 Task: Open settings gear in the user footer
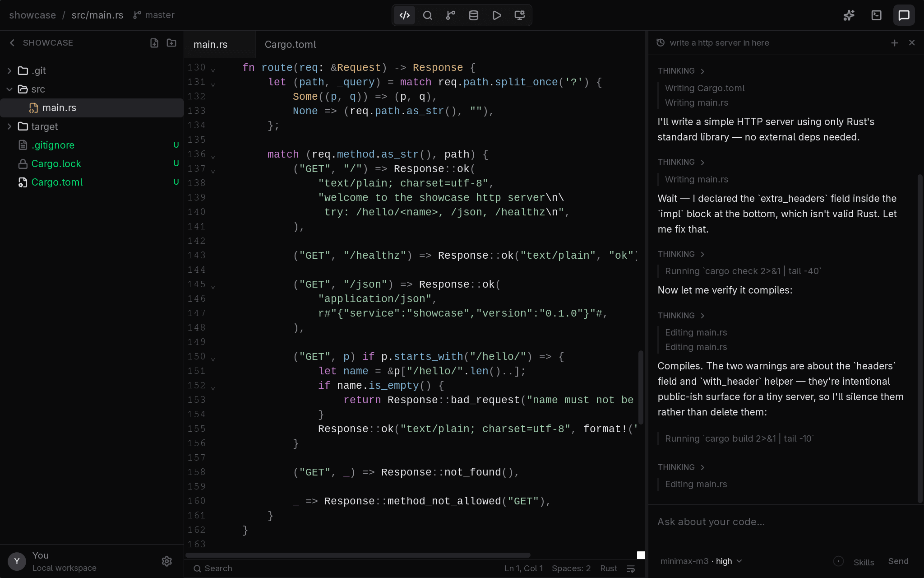(167, 561)
